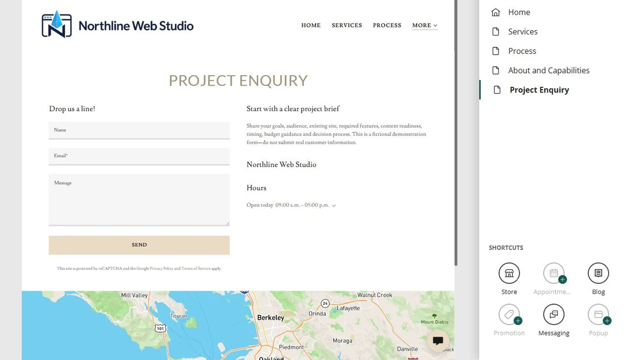Go to PROCESS in site navigation
The height and width of the screenshot is (360, 644).
point(387,25)
